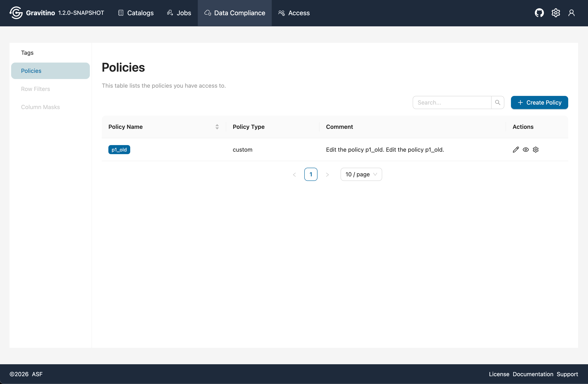Go to next page with right chevron
The width and height of the screenshot is (588, 384).
coord(327,174)
